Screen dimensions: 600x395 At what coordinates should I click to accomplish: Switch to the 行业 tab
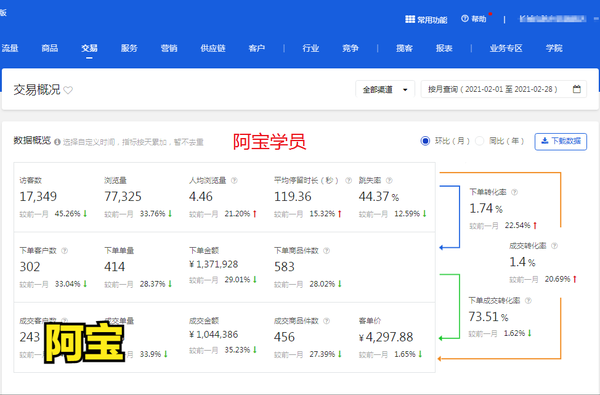pos(310,48)
